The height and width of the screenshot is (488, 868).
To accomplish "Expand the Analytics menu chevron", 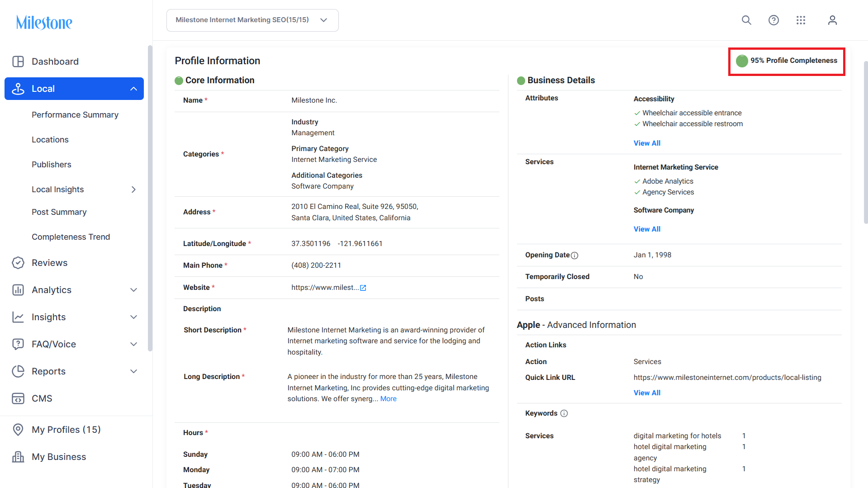I will point(133,290).
